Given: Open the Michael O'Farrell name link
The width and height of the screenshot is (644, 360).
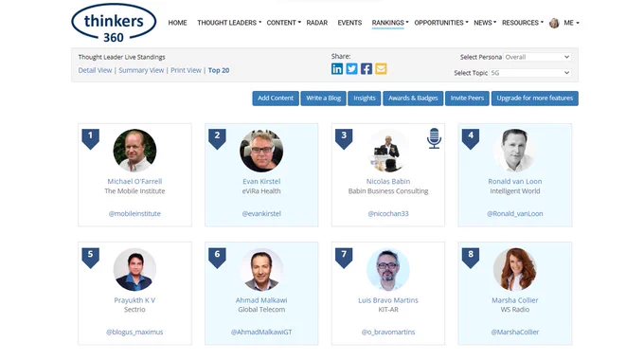Looking at the screenshot, I should click(134, 181).
